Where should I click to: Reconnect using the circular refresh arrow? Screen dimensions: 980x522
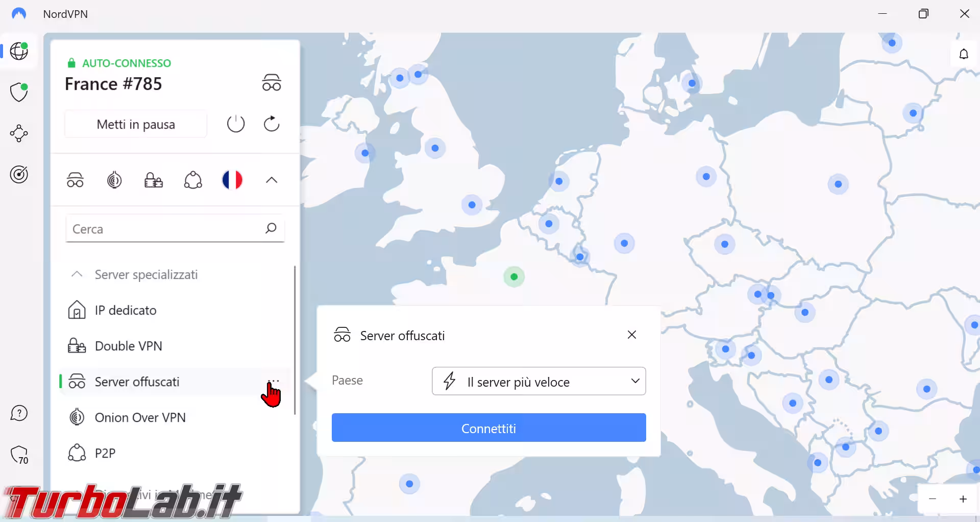tap(272, 124)
